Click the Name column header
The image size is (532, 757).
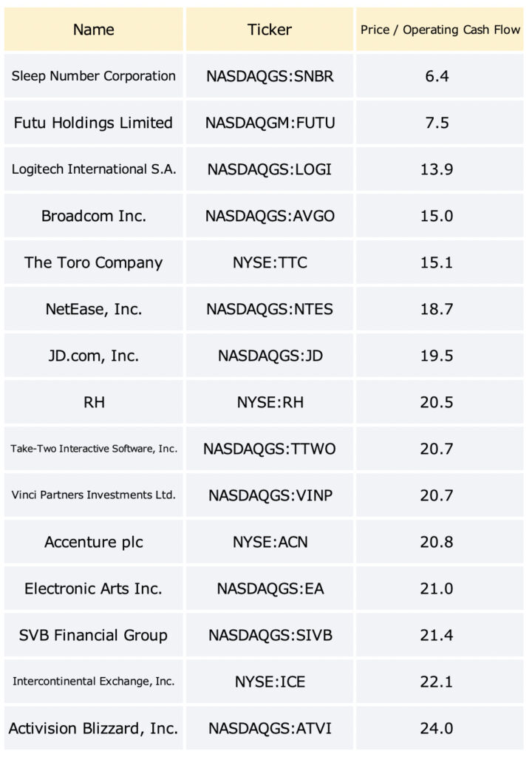pyautogui.click(x=94, y=30)
